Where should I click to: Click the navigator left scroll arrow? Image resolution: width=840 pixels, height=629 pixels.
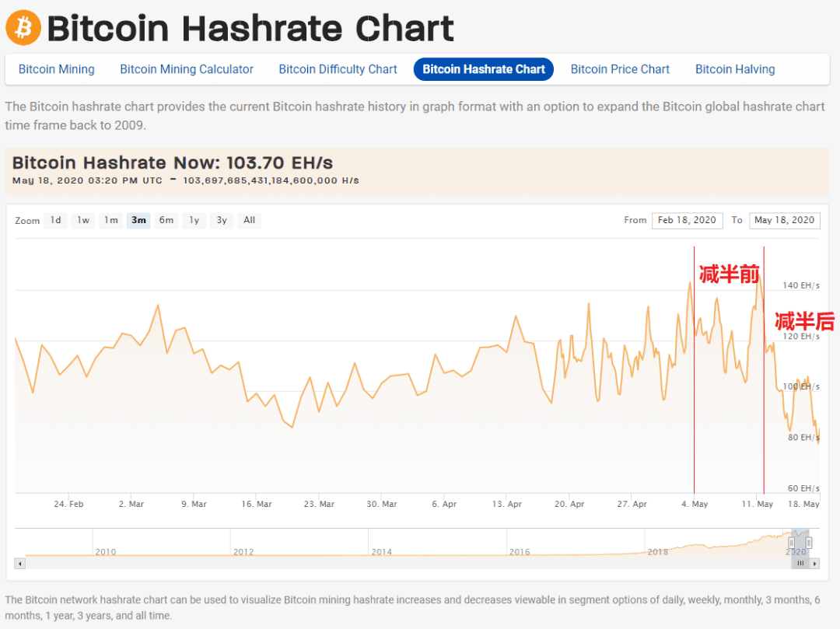coord(19,563)
